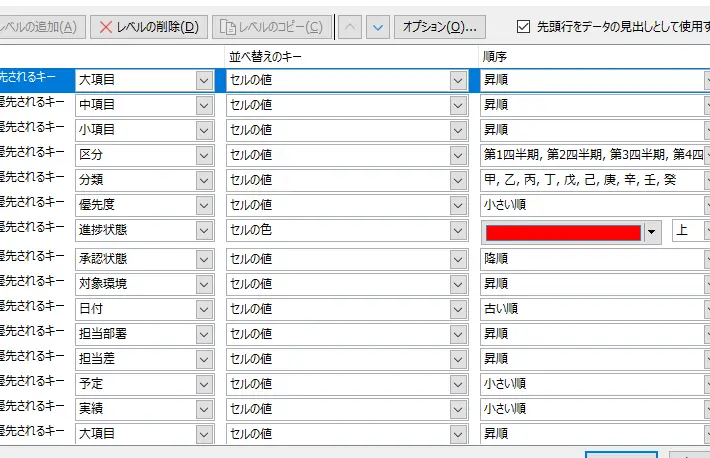Image resolution: width=710 pixels, height=458 pixels.
Task: Open the セルの値 dropdown in the 分類 row
Action: click(347, 180)
